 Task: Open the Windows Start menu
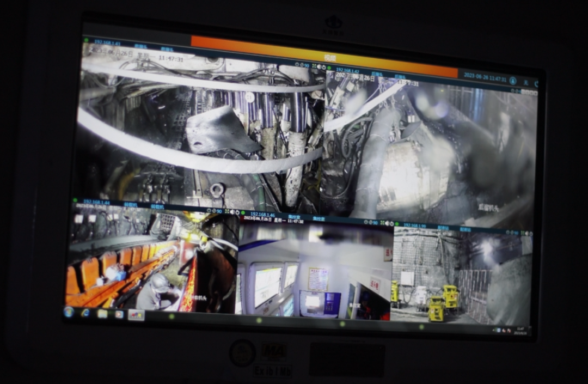(x=69, y=312)
